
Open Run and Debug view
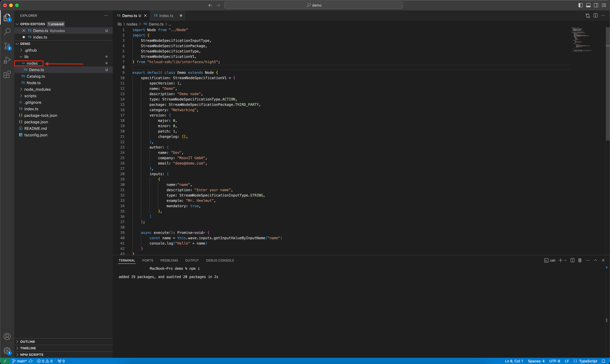click(x=7, y=60)
